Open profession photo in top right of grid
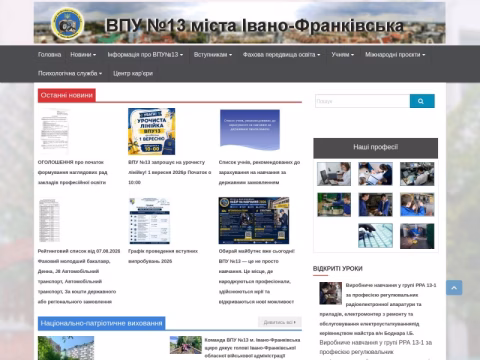480x360 pixels. pyautogui.click(x=417, y=174)
